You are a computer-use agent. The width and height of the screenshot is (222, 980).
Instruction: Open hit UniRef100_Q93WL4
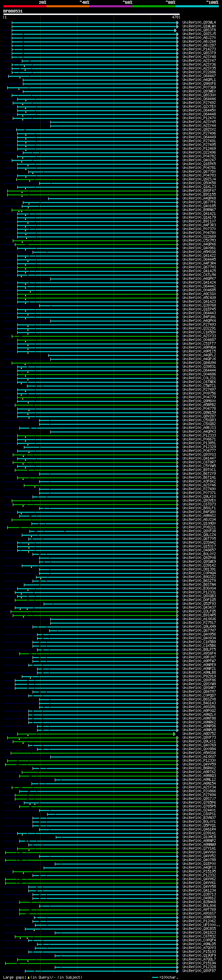[x=199, y=23]
